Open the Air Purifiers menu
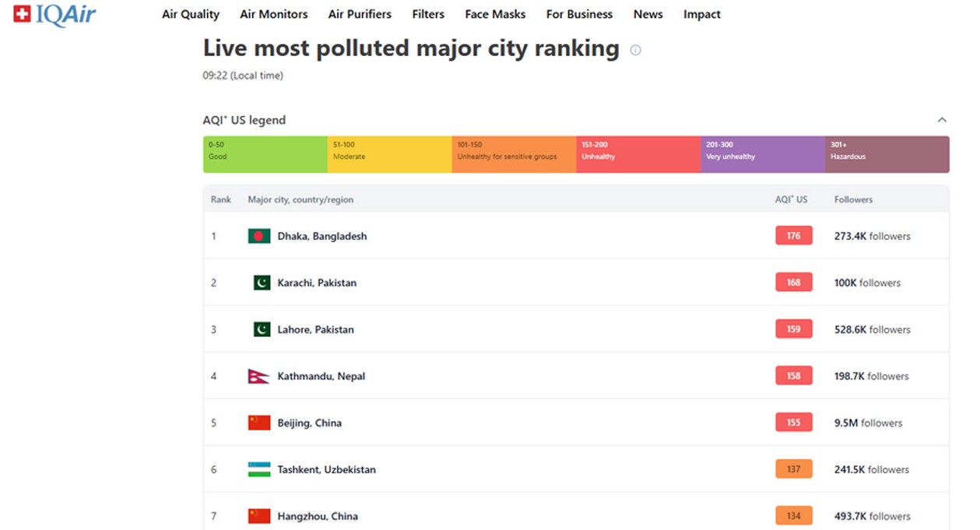980x530 pixels. coord(360,14)
